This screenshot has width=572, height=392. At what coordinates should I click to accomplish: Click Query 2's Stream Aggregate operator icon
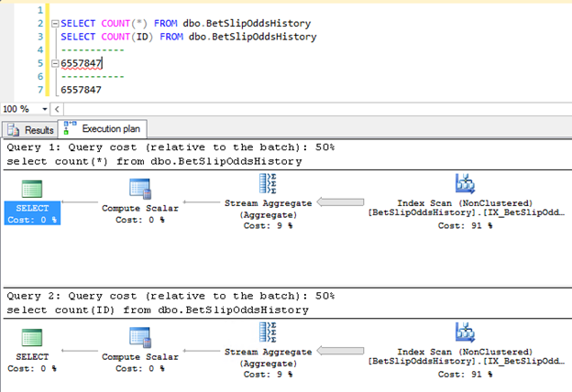pyautogui.click(x=270, y=332)
